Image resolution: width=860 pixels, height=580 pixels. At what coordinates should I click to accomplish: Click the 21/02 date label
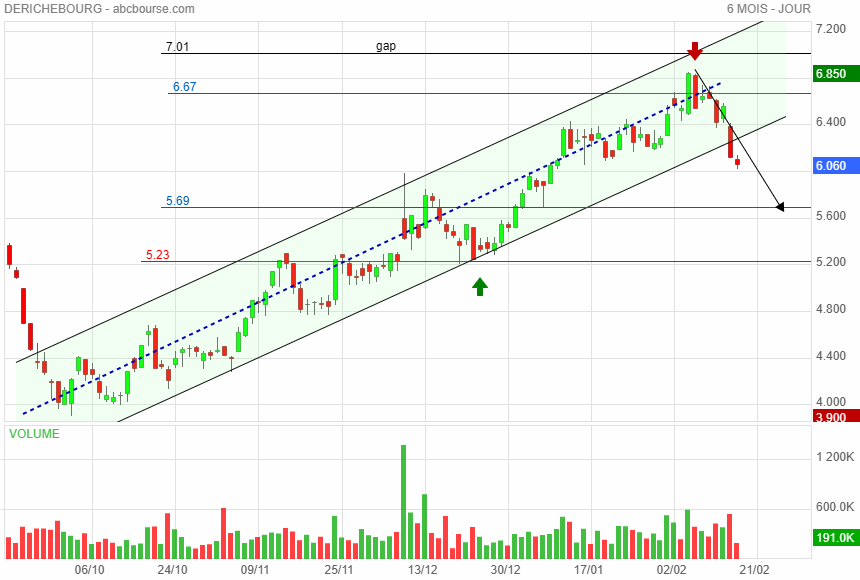755,570
